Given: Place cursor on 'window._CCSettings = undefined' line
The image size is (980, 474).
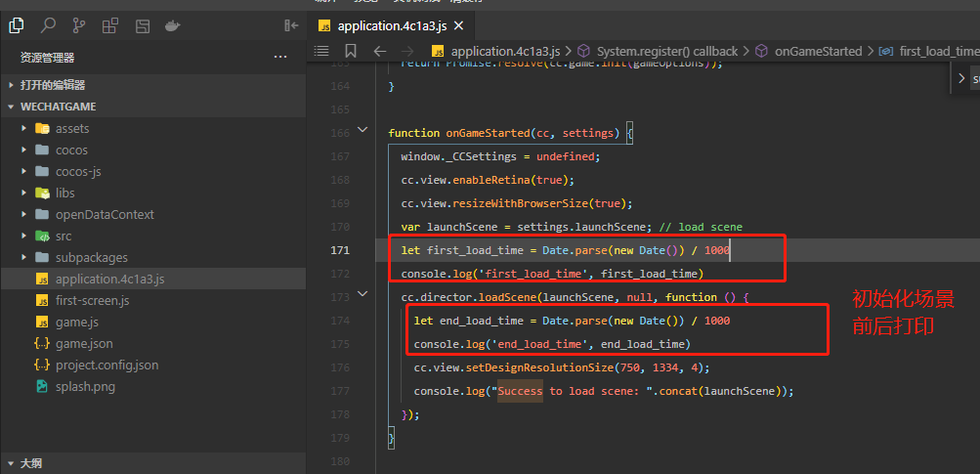Looking at the screenshot, I should tap(500, 156).
